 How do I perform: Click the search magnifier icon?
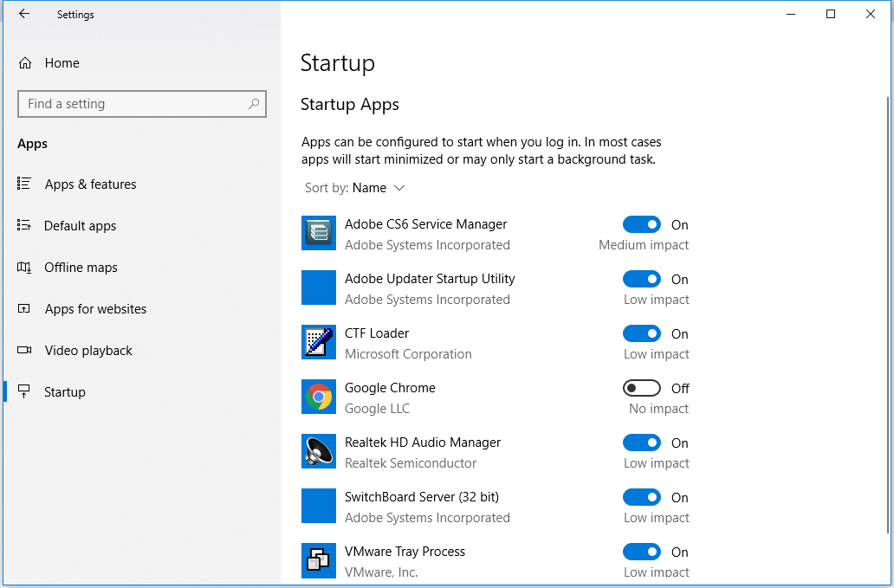[x=254, y=104]
